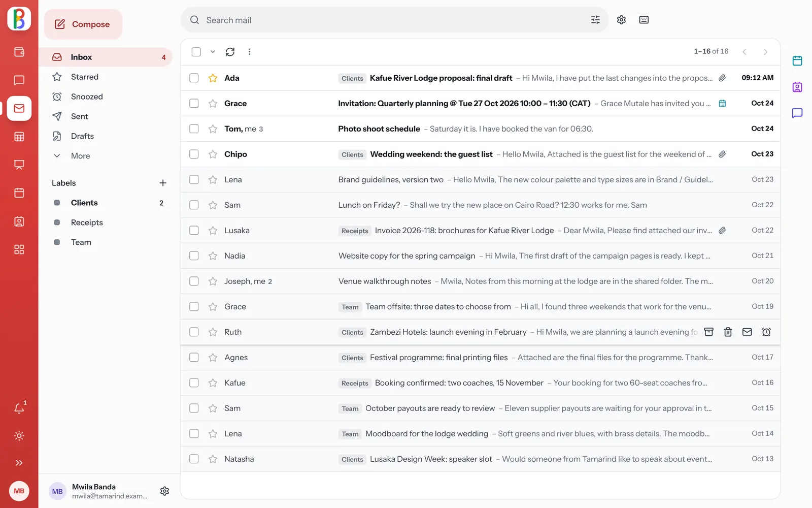Star the email from Ada
812x508 pixels.
pos(213,78)
